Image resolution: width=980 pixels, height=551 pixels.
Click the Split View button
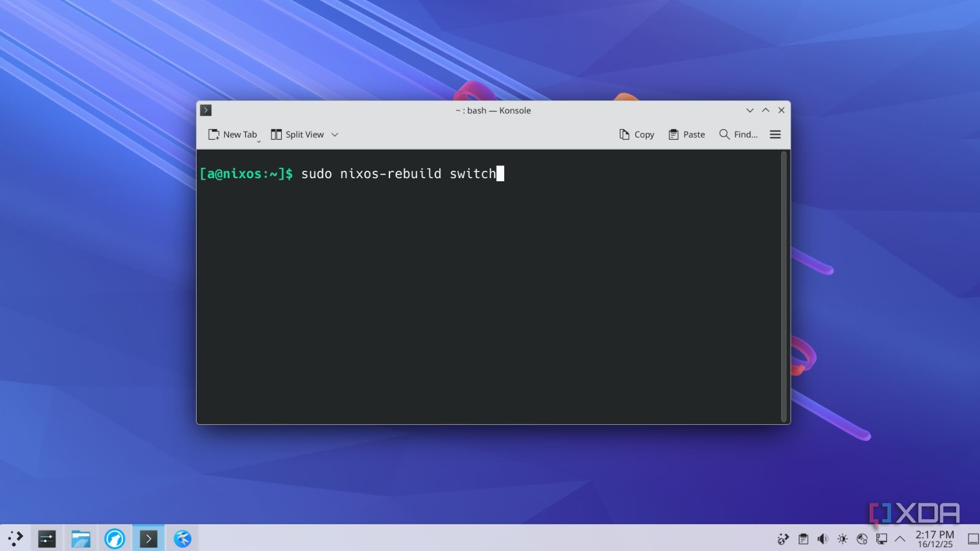tap(298, 135)
